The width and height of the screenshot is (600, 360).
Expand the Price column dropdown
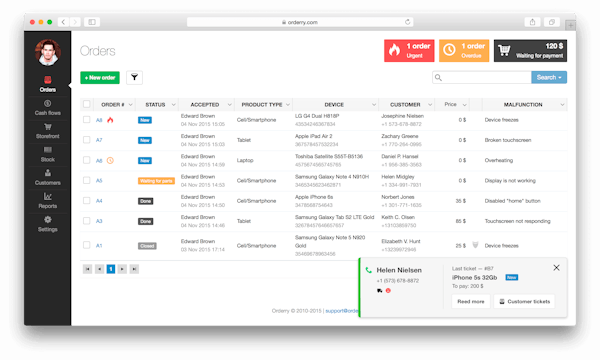pyautogui.click(x=464, y=104)
